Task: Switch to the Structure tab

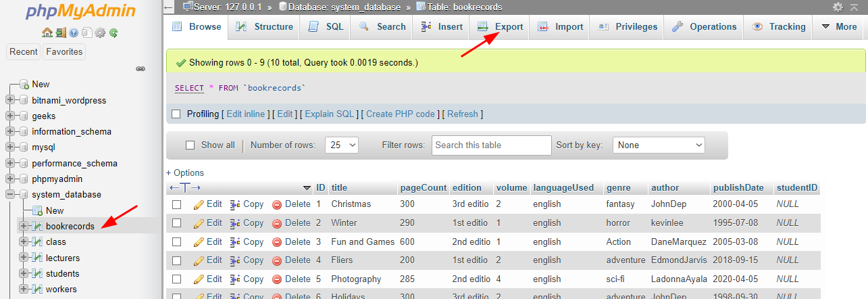Action: (265, 27)
